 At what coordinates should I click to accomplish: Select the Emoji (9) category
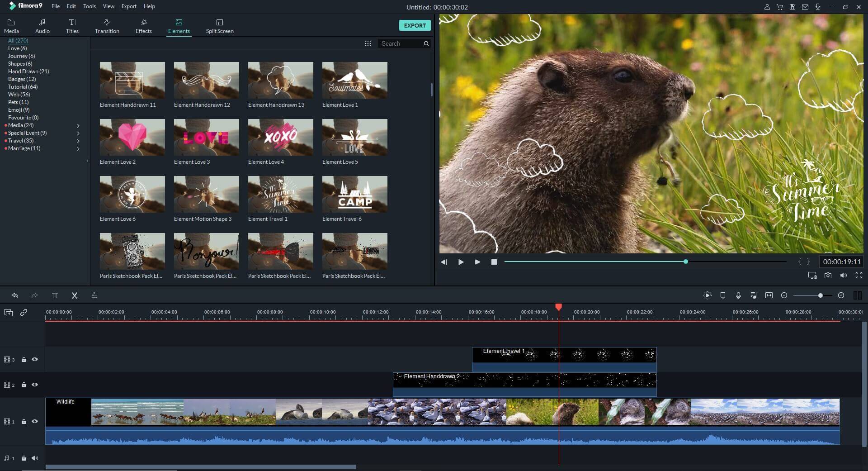(19, 110)
